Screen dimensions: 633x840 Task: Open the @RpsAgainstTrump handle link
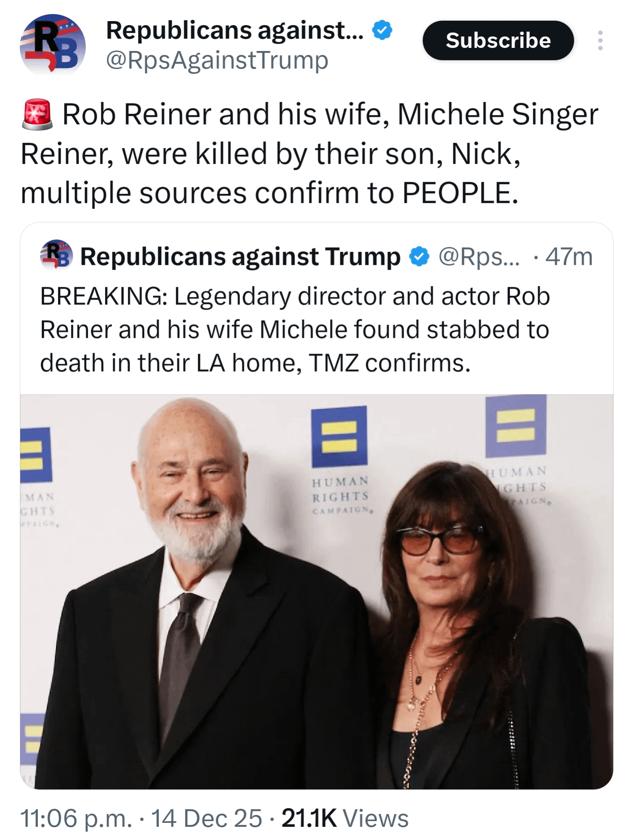tap(217, 60)
